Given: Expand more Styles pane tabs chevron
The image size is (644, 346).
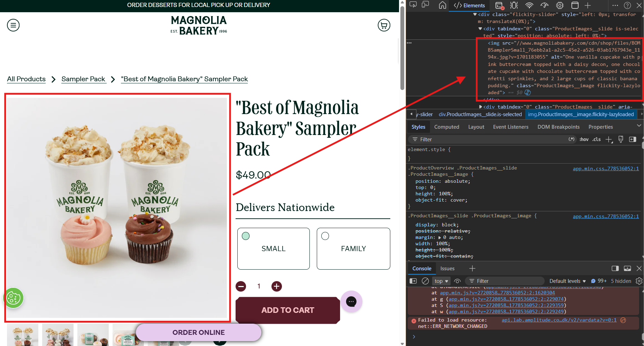Looking at the screenshot, I should [639, 126].
